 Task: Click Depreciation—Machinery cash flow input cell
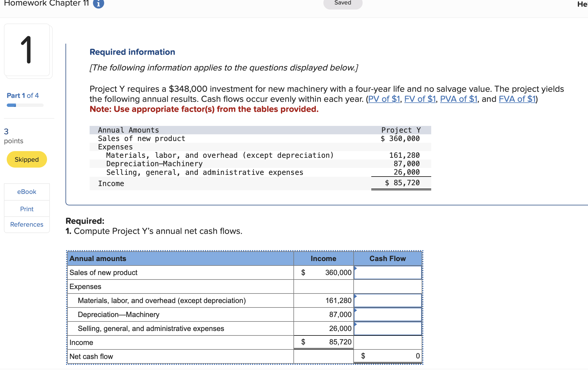pos(388,314)
